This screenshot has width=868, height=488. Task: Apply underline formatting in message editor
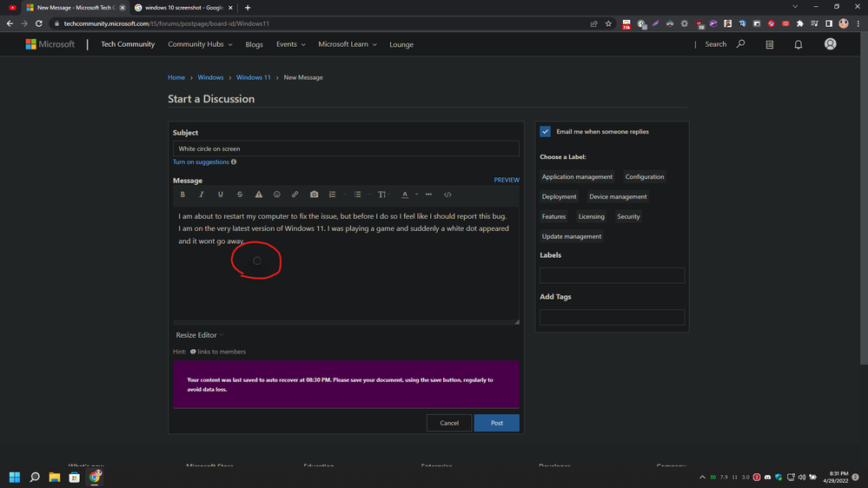click(x=221, y=195)
